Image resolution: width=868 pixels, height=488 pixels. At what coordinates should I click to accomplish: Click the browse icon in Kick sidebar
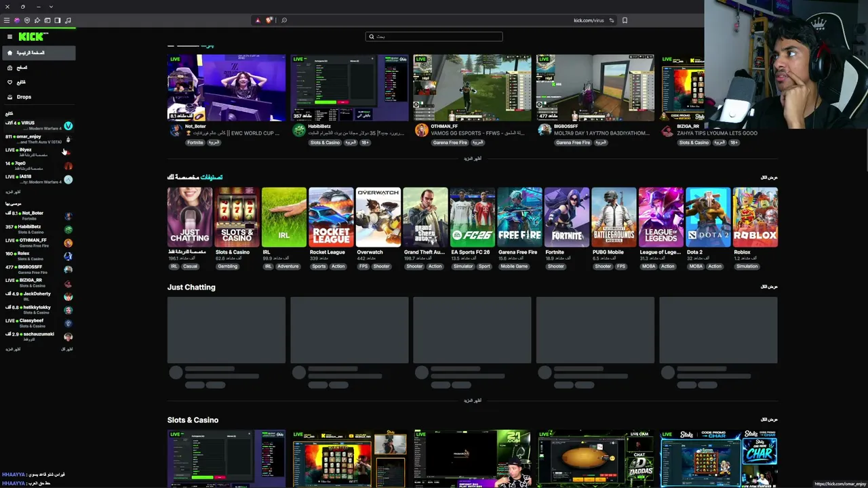point(9,68)
